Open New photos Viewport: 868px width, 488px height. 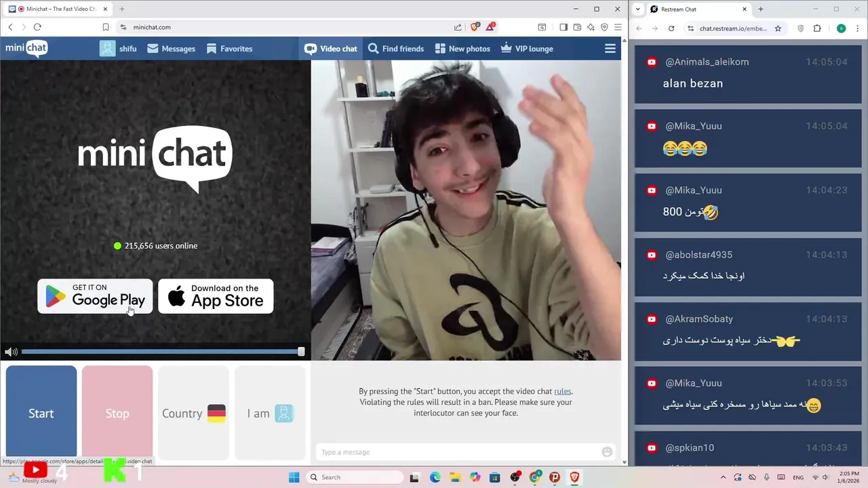tap(462, 49)
